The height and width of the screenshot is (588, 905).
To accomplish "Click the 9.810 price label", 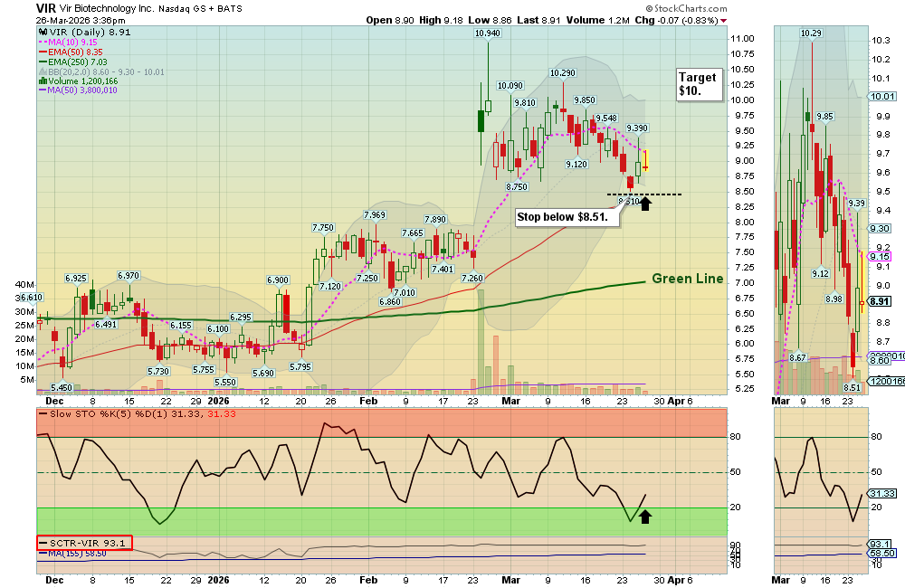I will click(x=525, y=103).
